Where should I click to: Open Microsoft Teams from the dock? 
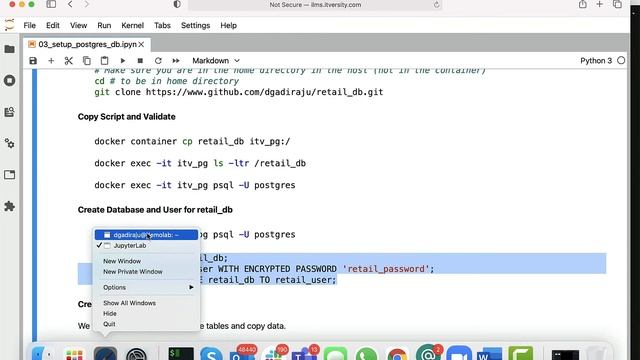click(304, 354)
